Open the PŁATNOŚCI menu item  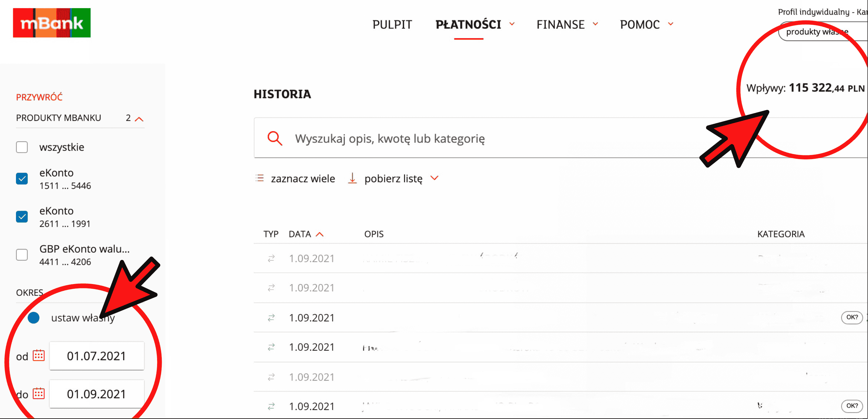(x=468, y=25)
